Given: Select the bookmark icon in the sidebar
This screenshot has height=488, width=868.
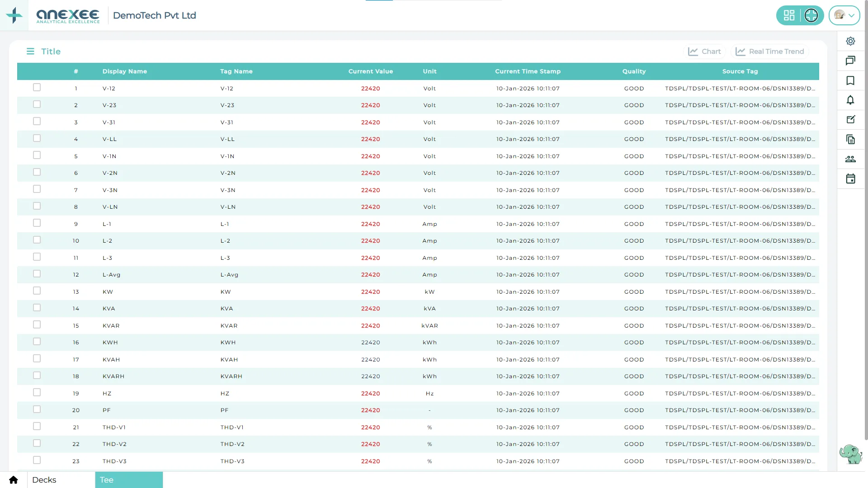Looking at the screenshot, I should (x=851, y=80).
